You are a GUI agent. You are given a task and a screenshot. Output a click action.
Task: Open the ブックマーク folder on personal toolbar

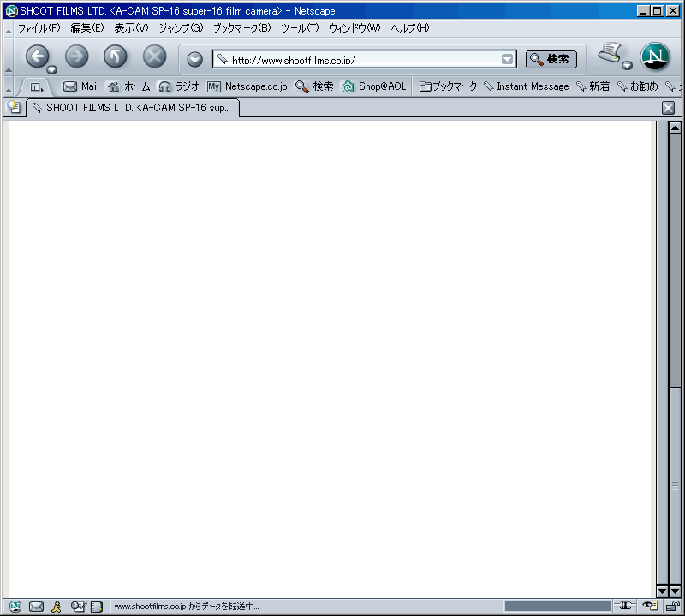(x=448, y=86)
